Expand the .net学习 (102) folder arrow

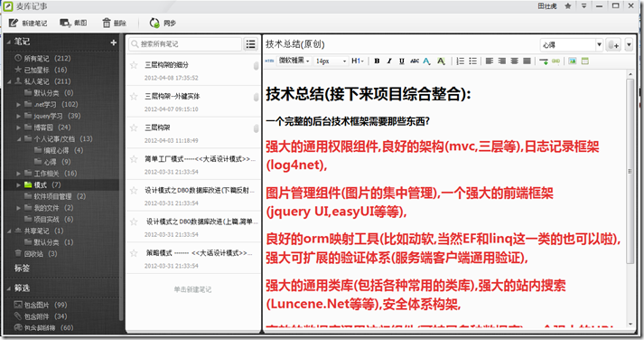tap(18, 104)
